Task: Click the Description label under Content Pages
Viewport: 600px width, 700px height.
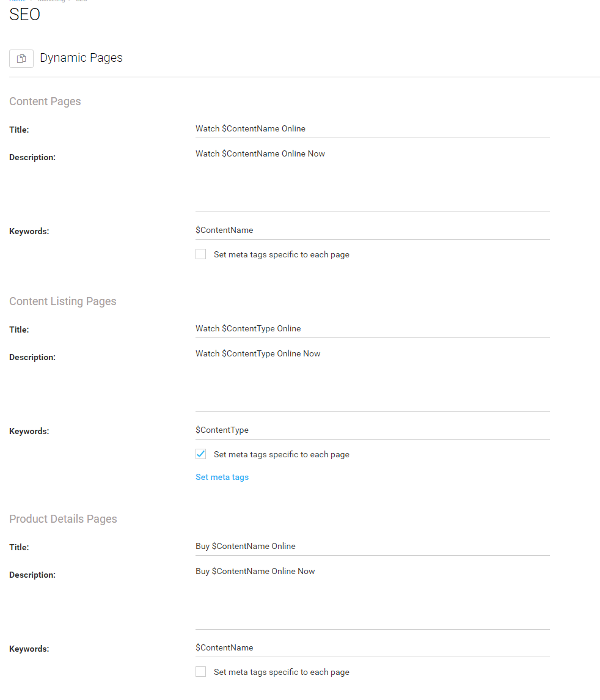Action: point(32,158)
